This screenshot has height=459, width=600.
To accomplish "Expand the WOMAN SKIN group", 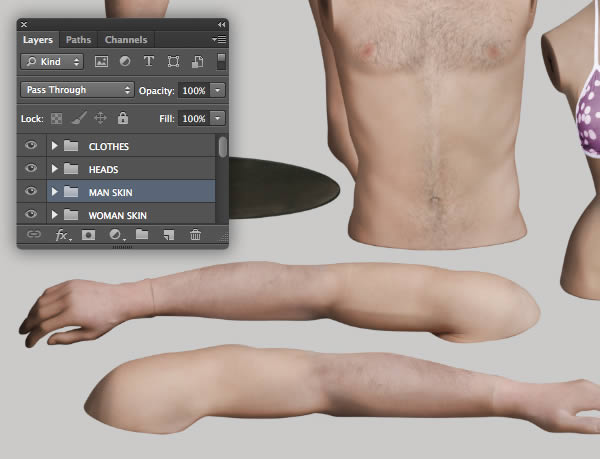I will 55,215.
